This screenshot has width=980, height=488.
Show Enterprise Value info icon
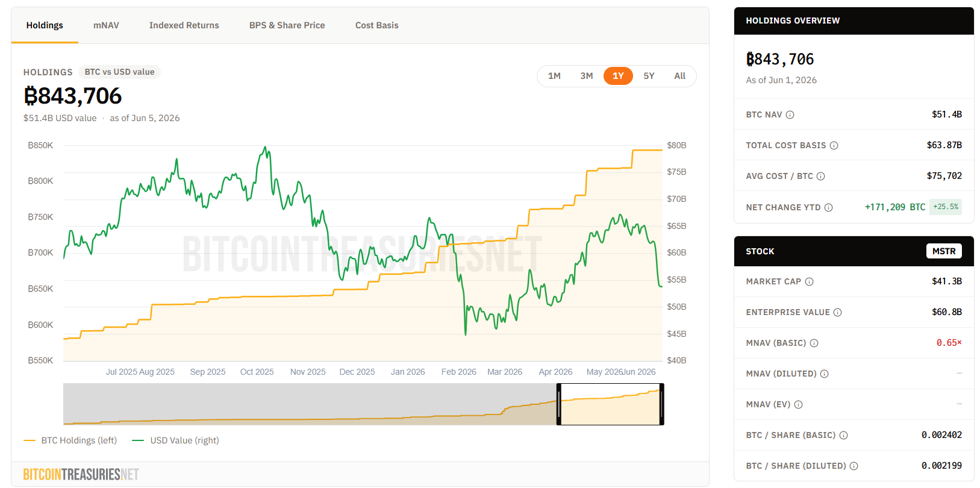(x=838, y=312)
